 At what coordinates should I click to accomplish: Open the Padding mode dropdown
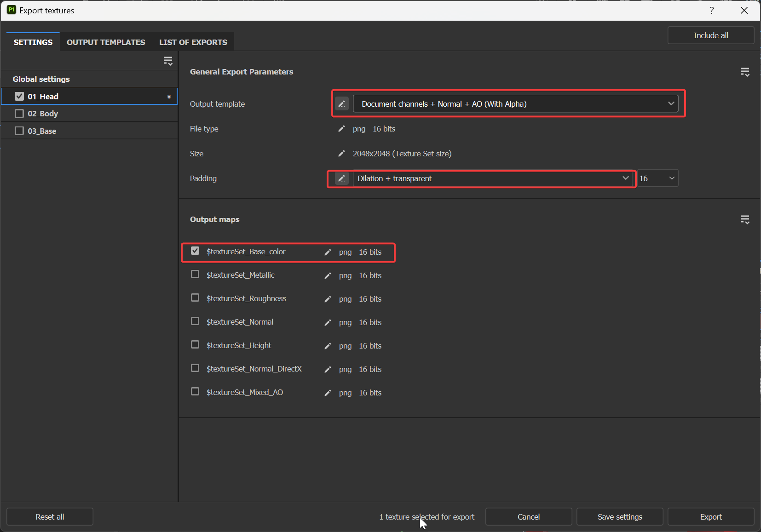[491, 178]
